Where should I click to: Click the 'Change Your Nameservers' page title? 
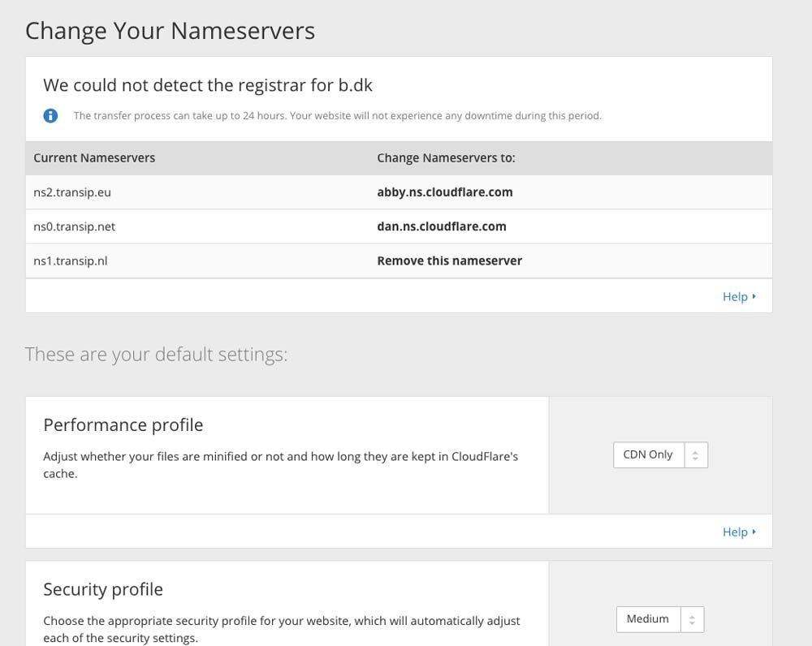click(x=170, y=31)
